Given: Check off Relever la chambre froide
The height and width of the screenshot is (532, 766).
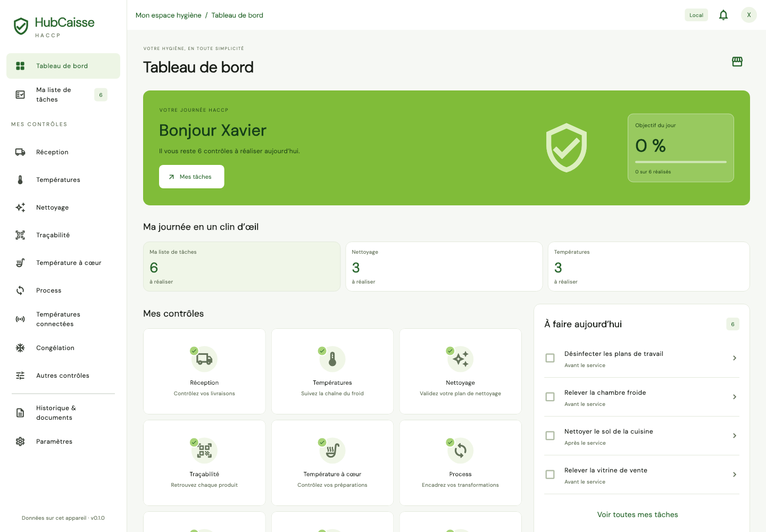Looking at the screenshot, I should [x=550, y=397].
